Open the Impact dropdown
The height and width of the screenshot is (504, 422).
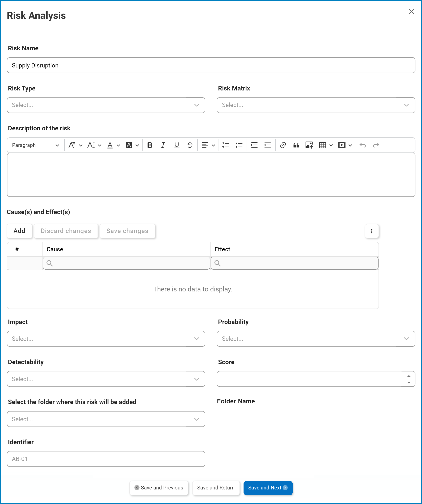pyautogui.click(x=106, y=339)
